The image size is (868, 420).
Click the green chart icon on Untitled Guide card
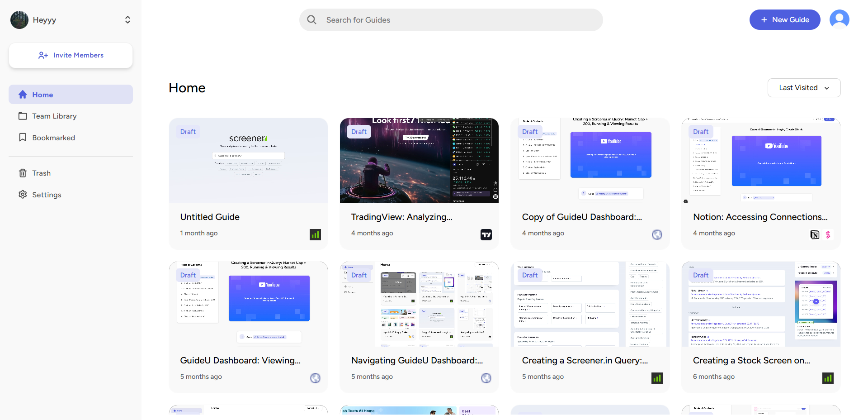point(315,234)
